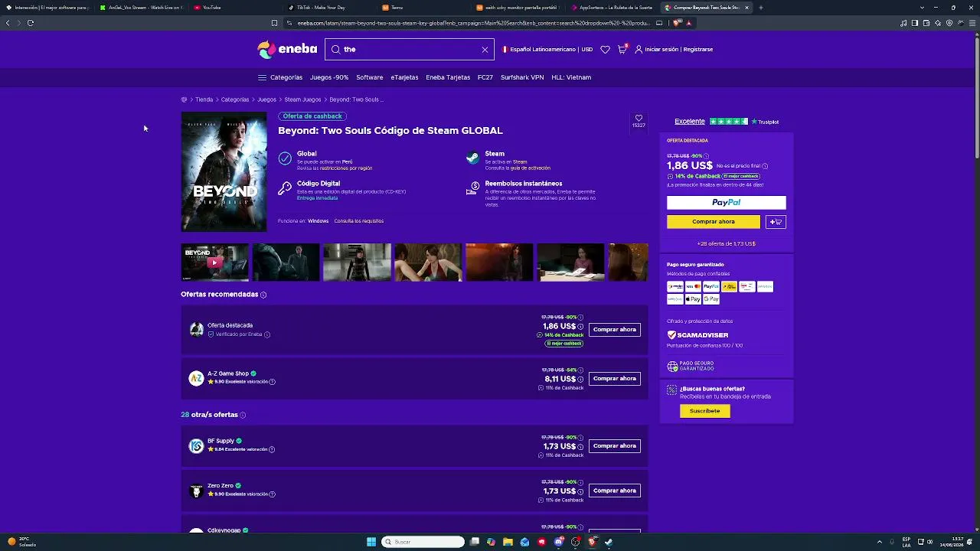Open the HLL: Vietnam menu item
This screenshot has width=980, height=551.
pos(571,77)
